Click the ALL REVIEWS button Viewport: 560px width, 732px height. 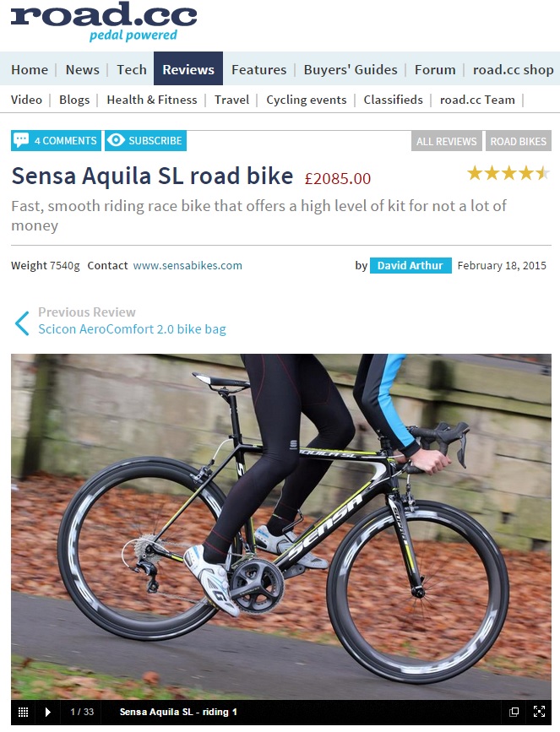(x=447, y=141)
